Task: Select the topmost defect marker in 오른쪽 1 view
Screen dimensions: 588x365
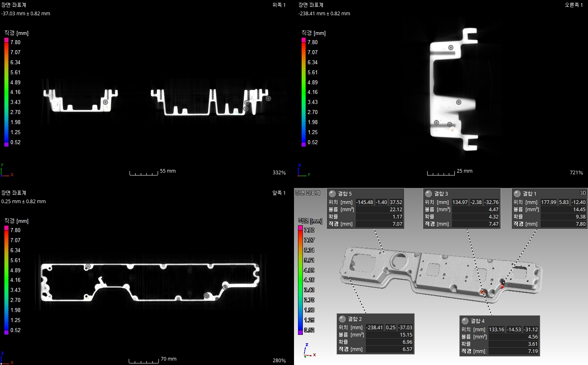Action: [451, 48]
